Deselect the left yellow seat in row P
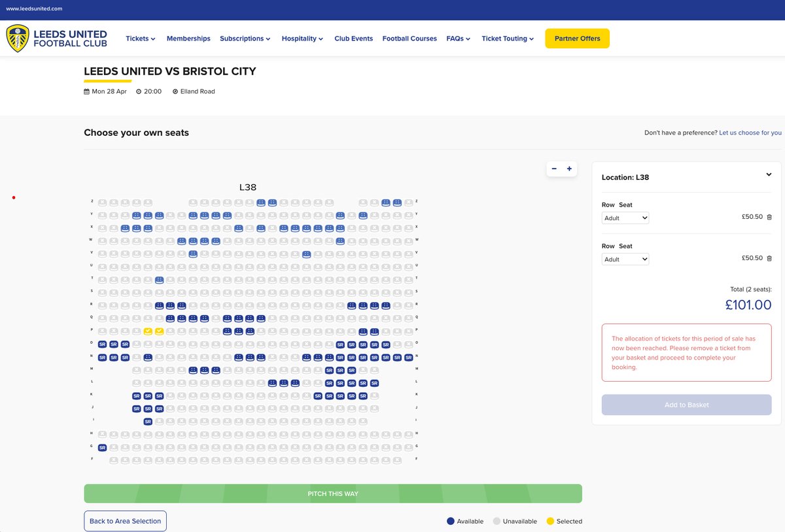785x532 pixels. [x=148, y=331]
